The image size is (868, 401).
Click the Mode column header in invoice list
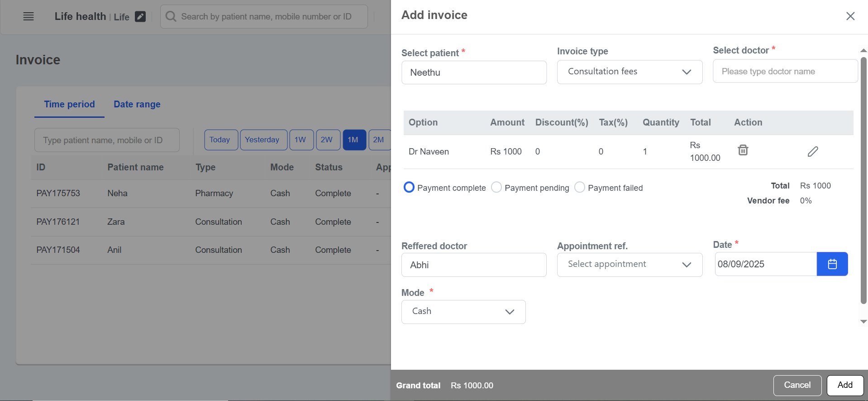point(282,167)
